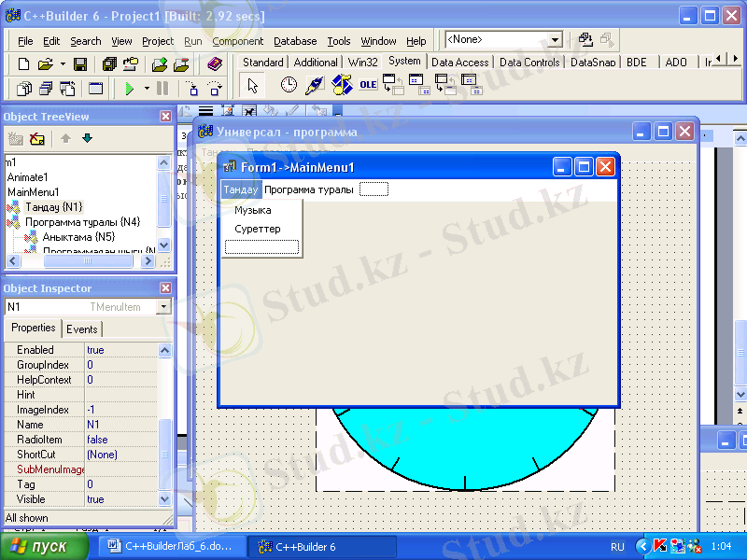Open the dropdown arrow beside Open icon
Image resolution: width=747 pixels, height=560 pixels.
pyautogui.click(x=63, y=64)
